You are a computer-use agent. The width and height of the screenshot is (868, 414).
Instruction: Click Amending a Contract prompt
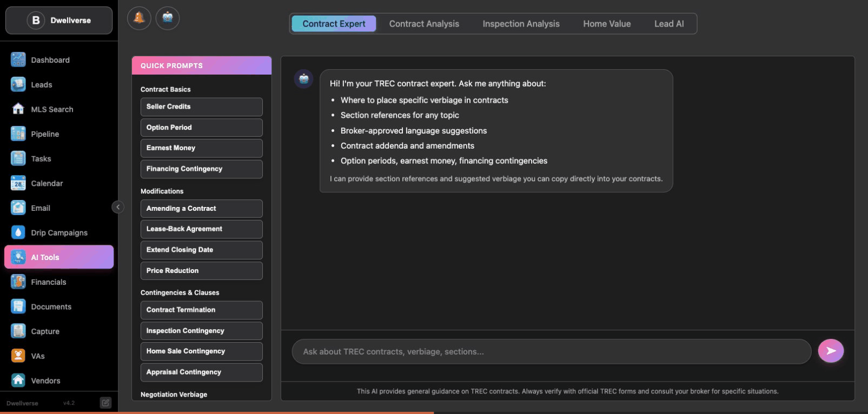[201, 209]
